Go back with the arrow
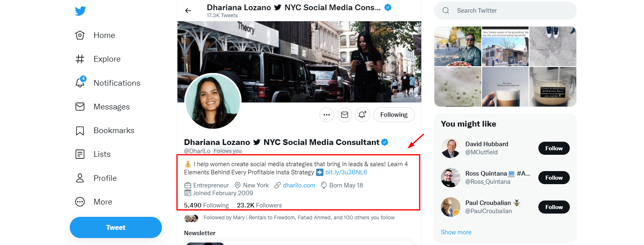This screenshot has width=644, height=245. pyautogui.click(x=188, y=10)
